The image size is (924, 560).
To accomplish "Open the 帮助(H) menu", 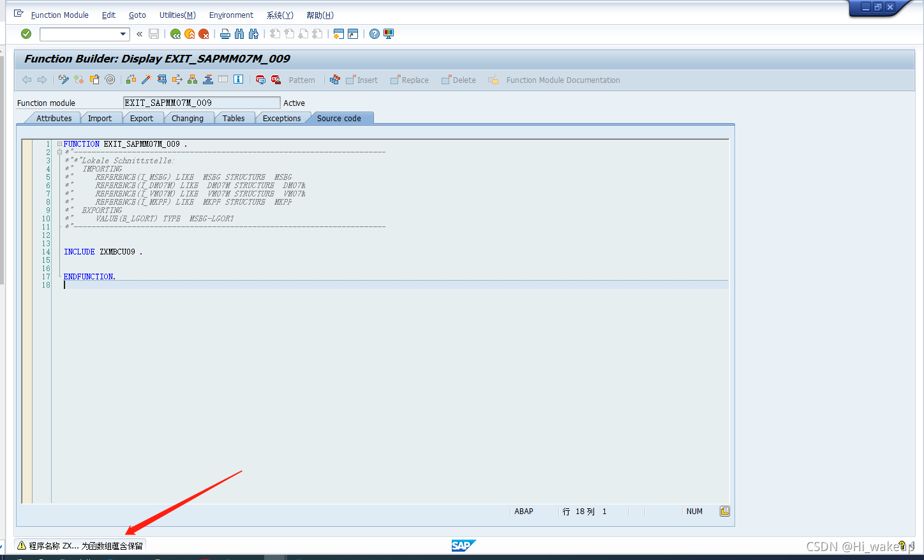I will coord(320,15).
